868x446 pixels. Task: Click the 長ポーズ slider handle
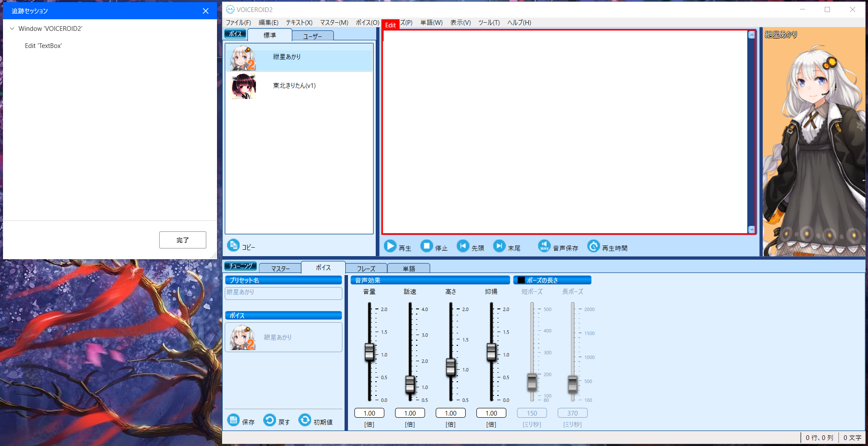tap(573, 384)
